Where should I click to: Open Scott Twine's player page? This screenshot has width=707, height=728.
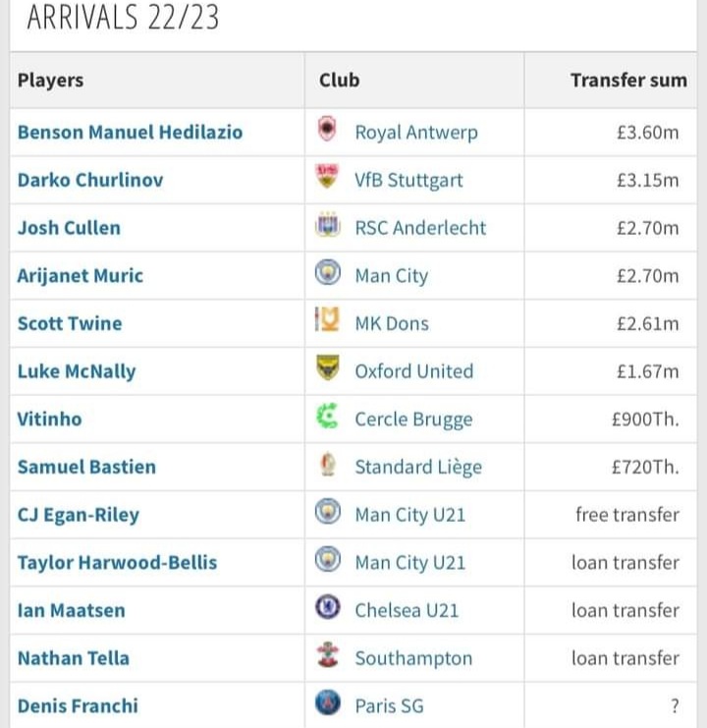click(70, 323)
